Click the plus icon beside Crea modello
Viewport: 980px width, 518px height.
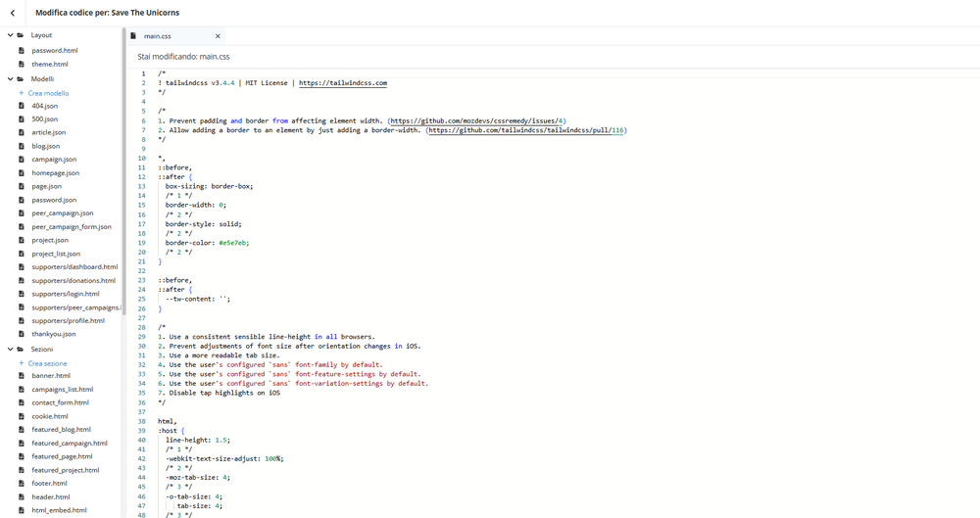pos(21,93)
